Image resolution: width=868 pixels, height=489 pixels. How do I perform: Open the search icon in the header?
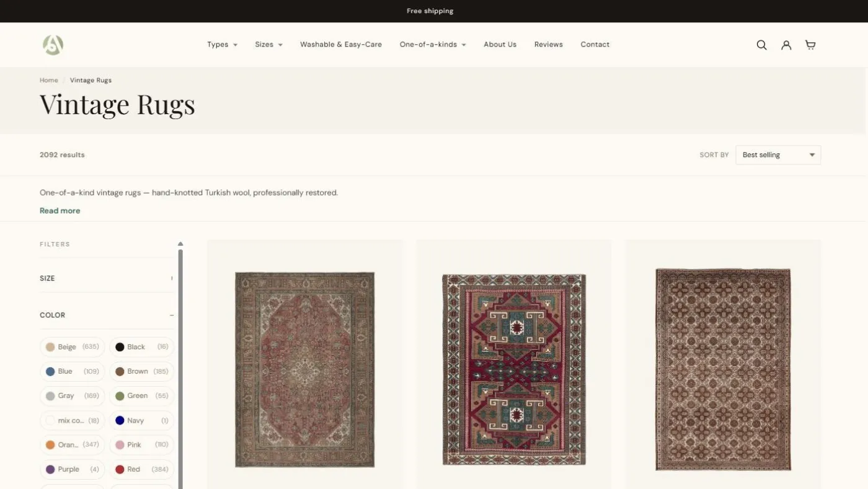tap(761, 45)
